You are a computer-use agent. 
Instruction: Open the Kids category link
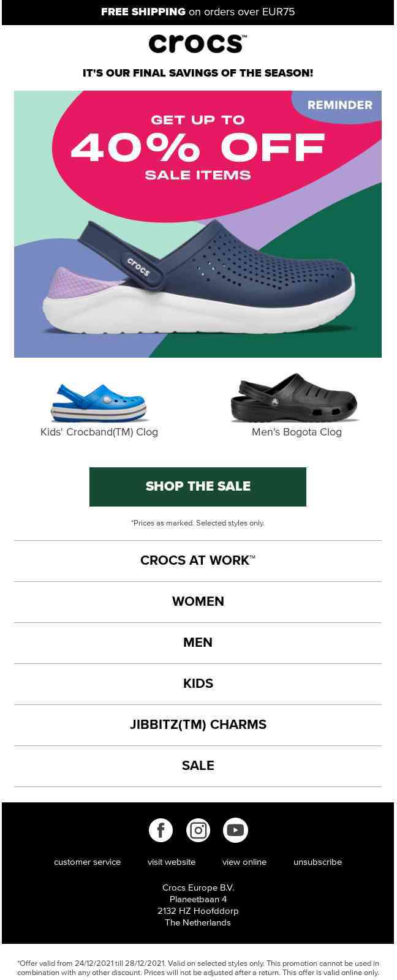point(198,684)
